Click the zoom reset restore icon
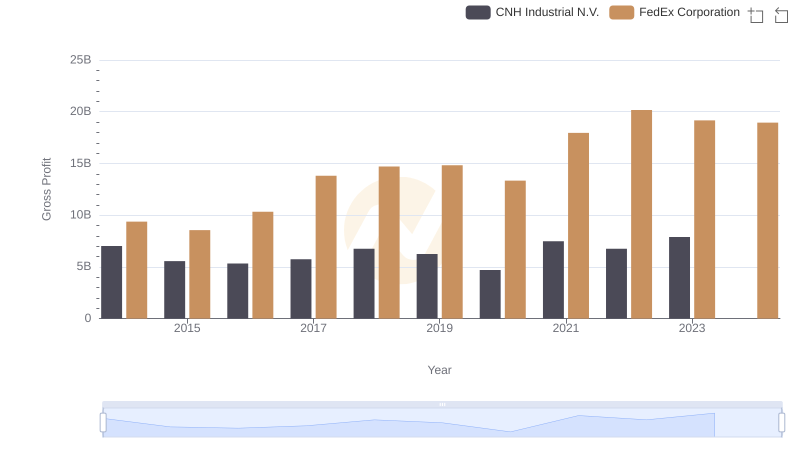The image size is (800, 461). [781, 15]
